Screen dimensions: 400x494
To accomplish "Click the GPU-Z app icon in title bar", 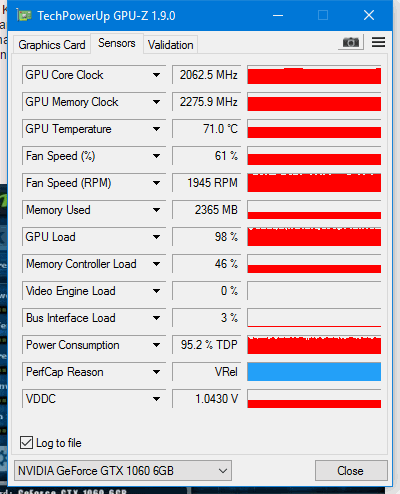I will click(x=24, y=16).
